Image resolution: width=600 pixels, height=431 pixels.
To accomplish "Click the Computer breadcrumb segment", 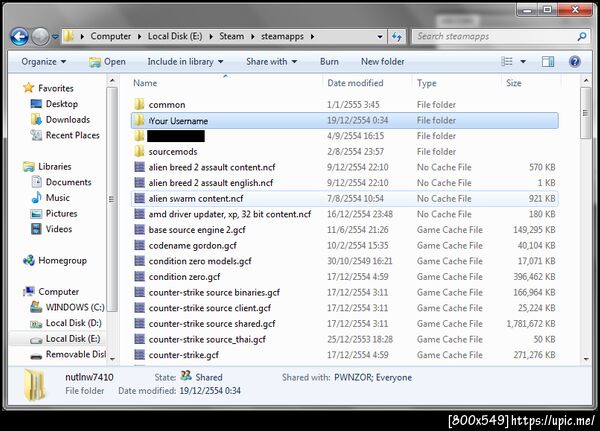I will [111, 36].
